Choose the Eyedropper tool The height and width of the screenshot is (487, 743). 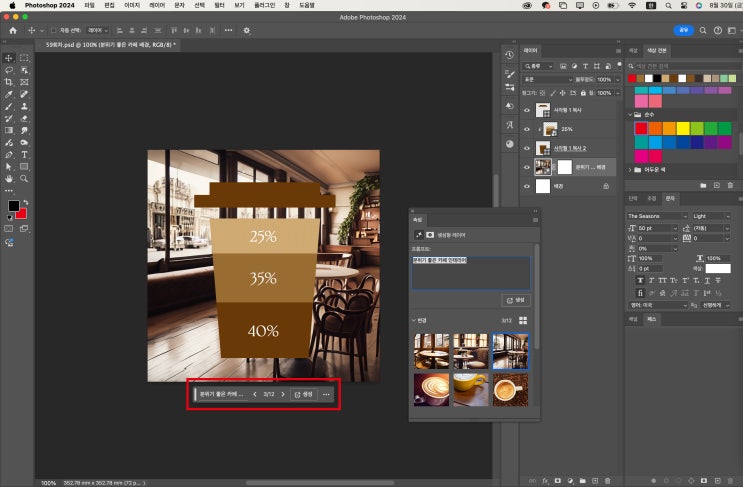[x=9, y=94]
